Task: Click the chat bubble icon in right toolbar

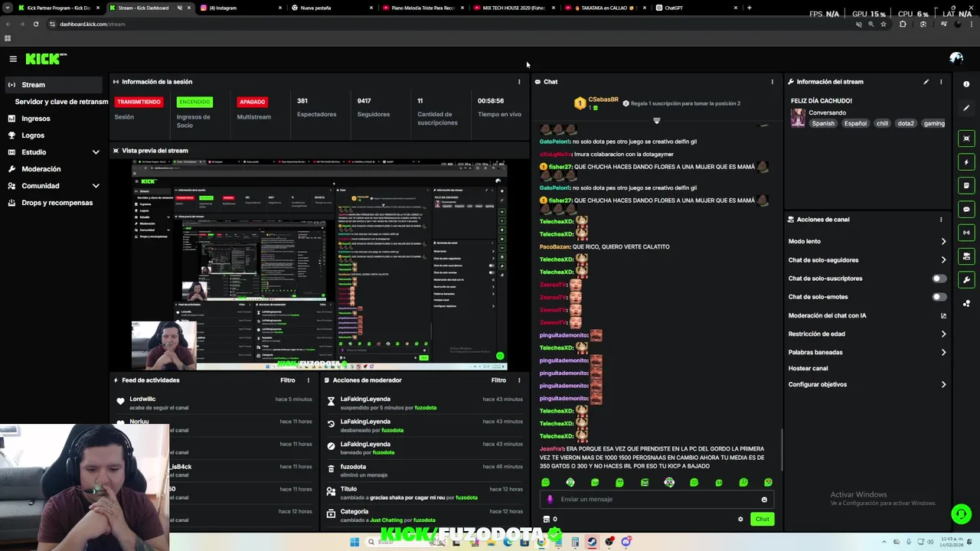Action: pos(966,209)
